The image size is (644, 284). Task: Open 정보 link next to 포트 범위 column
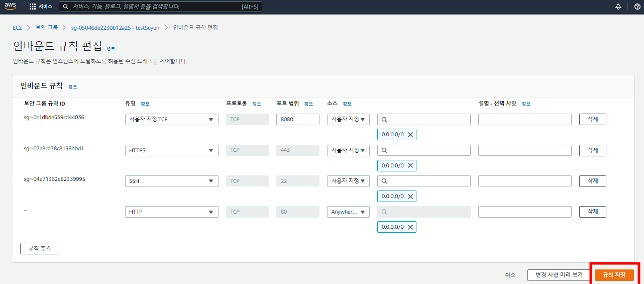pyautogui.click(x=308, y=104)
